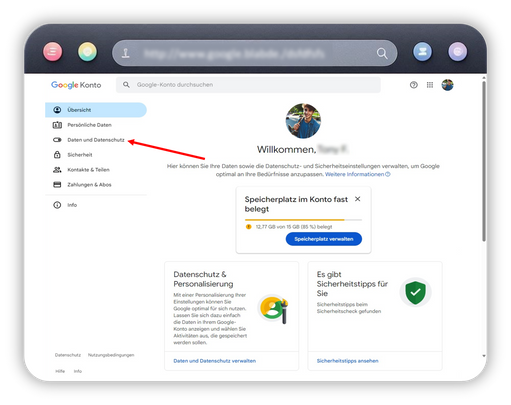Click the Google-Konto durchsuchen search field
The width and height of the screenshot is (511, 405).
pos(248,85)
